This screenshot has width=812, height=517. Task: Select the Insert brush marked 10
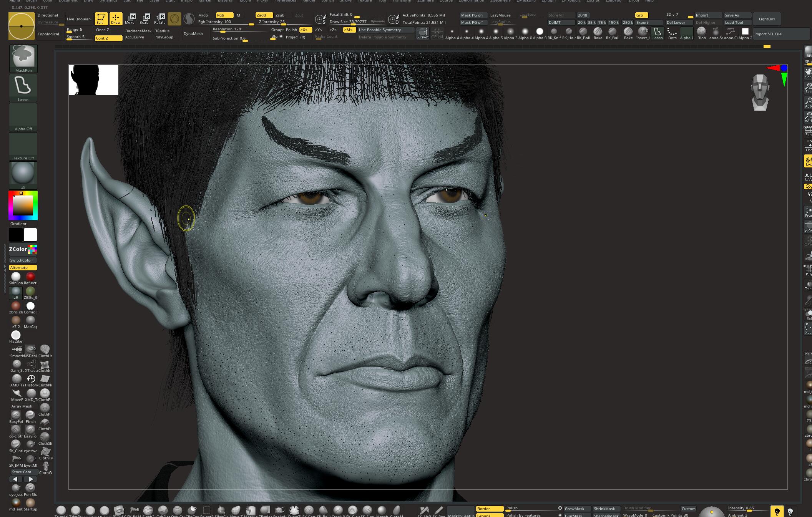click(643, 33)
